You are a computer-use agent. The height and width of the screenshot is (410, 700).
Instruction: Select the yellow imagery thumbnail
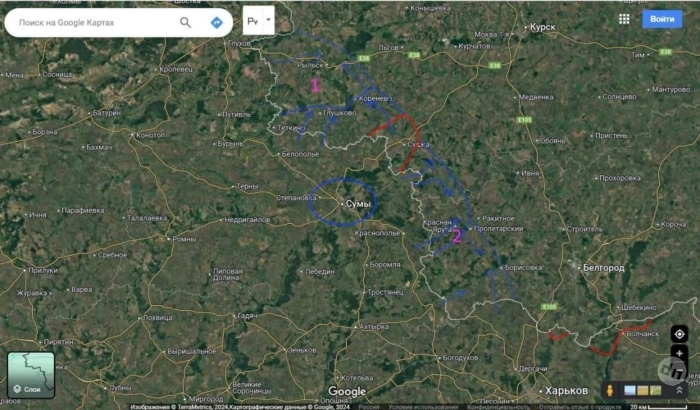coord(642,391)
